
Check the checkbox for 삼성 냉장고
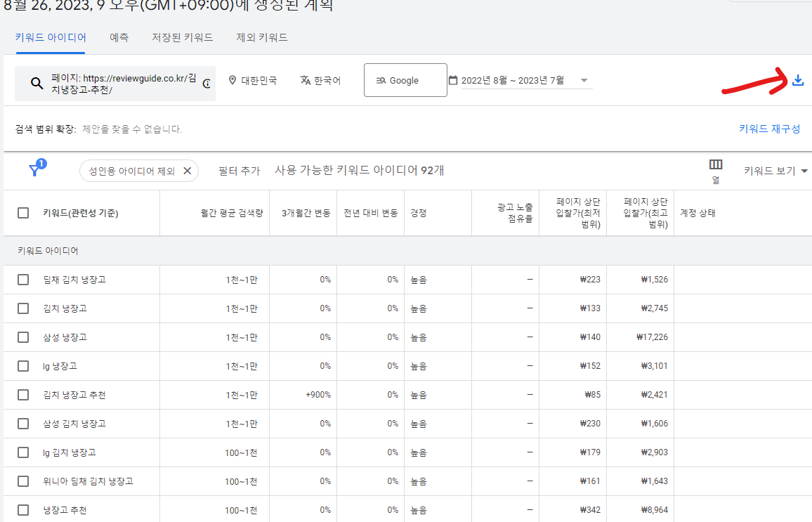[22, 337]
